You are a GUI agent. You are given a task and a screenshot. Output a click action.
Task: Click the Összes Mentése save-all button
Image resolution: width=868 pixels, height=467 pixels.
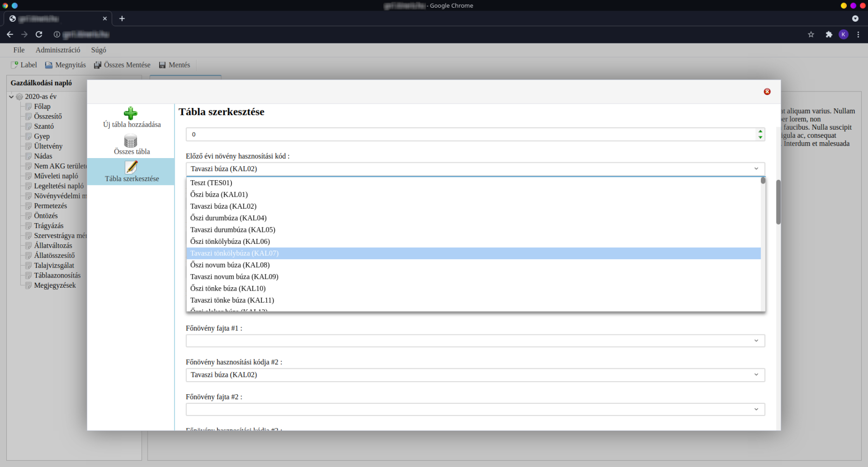(122, 65)
